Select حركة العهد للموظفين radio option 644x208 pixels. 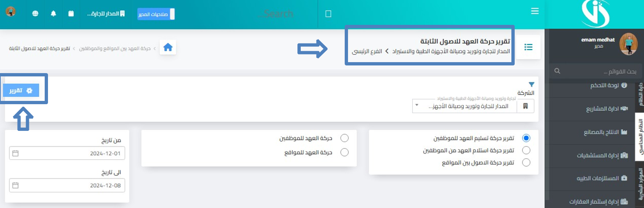coord(344,138)
